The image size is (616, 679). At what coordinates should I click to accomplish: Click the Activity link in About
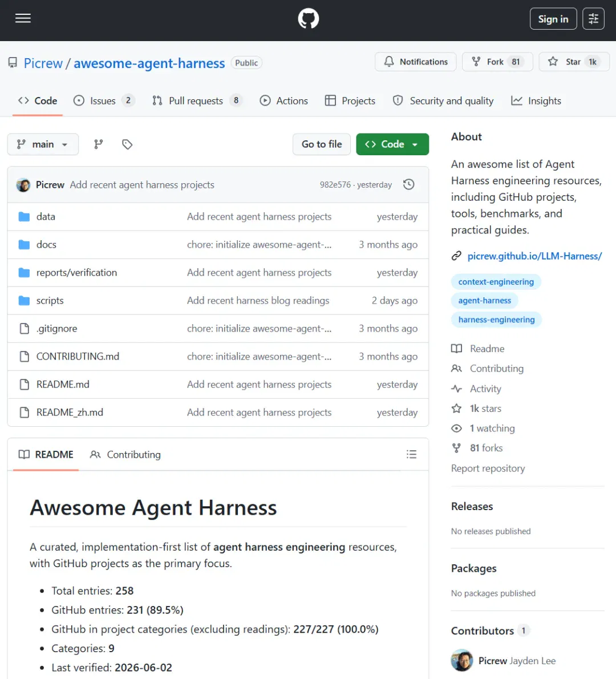point(486,389)
